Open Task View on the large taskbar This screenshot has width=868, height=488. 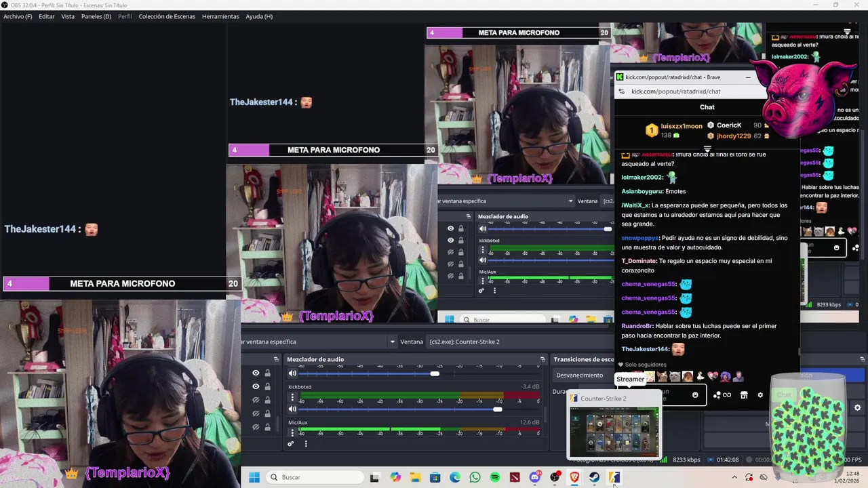point(374,477)
